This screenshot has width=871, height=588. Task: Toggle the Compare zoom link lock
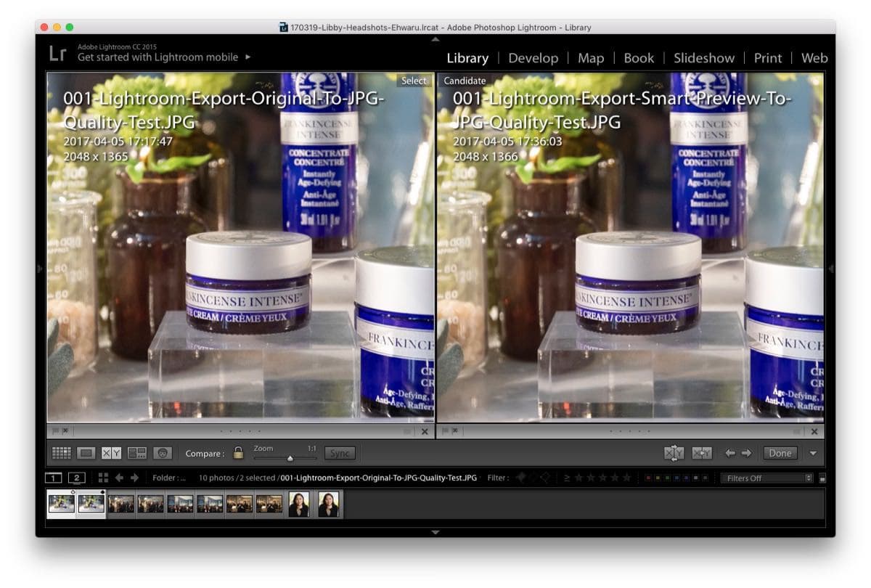[x=238, y=453]
